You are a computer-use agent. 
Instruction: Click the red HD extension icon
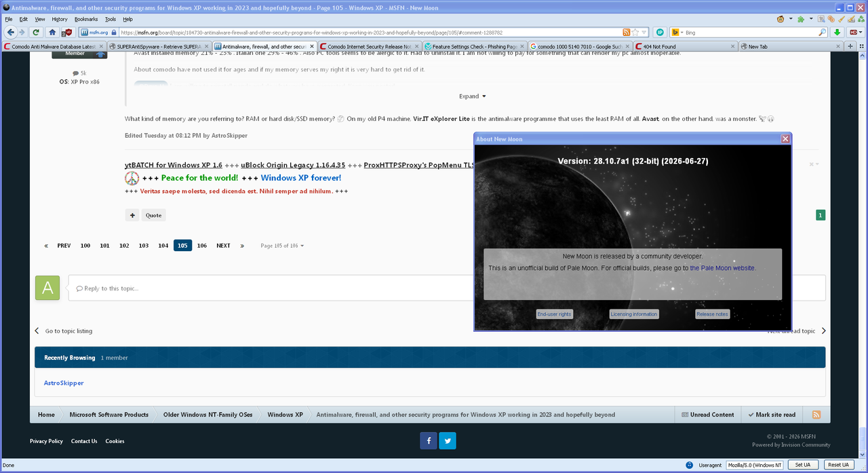click(852, 32)
